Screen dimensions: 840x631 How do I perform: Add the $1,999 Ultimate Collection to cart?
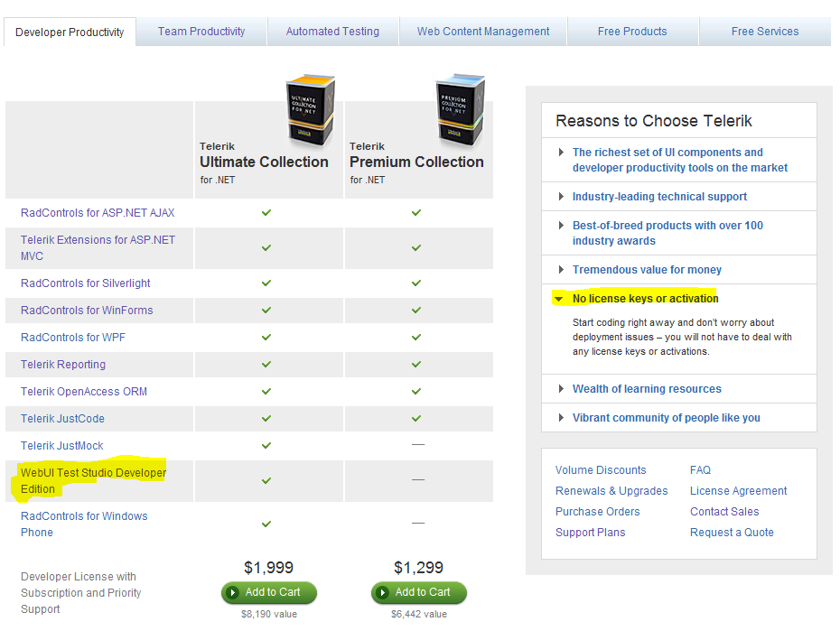pyautogui.click(x=269, y=592)
